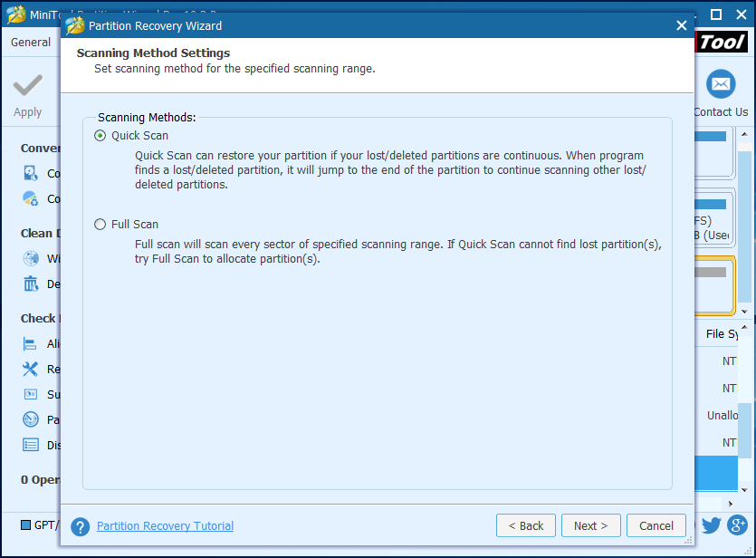Click the File System column header
The height and width of the screenshot is (558, 756).
click(x=716, y=333)
